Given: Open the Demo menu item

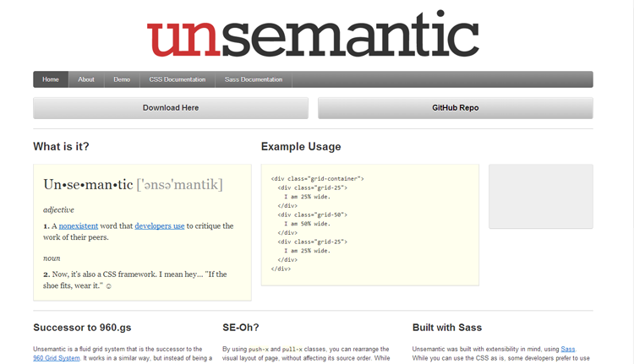Looking at the screenshot, I should point(122,79).
